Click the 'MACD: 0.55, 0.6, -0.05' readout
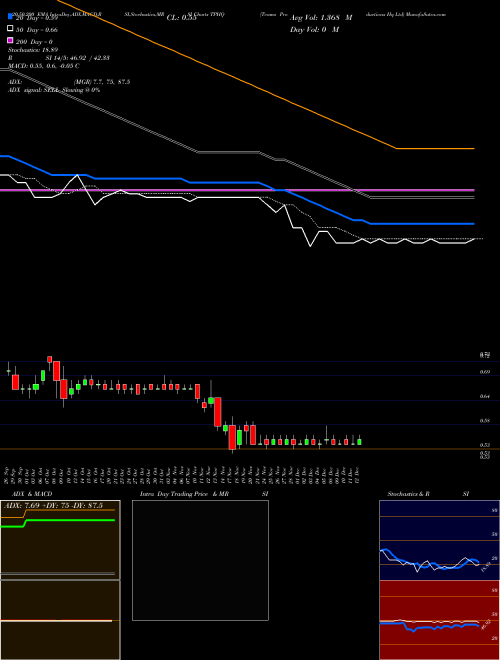Viewport: 500px width, 660px height. pyautogui.click(x=43, y=66)
